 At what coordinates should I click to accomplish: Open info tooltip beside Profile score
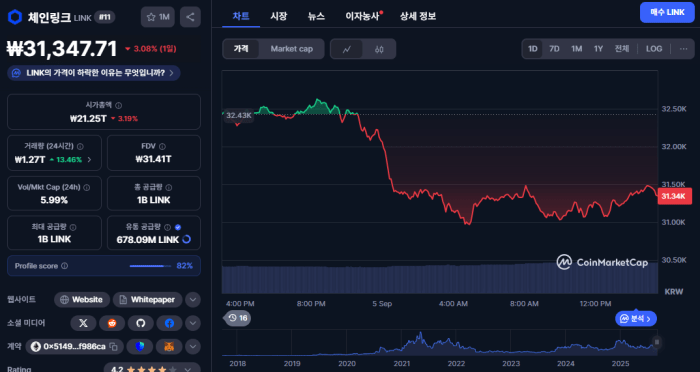[64, 266]
